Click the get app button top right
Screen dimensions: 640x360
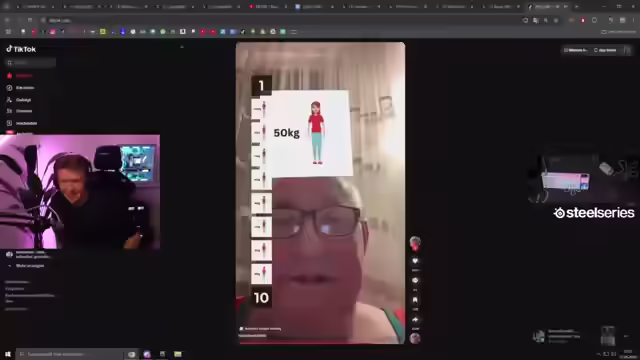tap(605, 50)
